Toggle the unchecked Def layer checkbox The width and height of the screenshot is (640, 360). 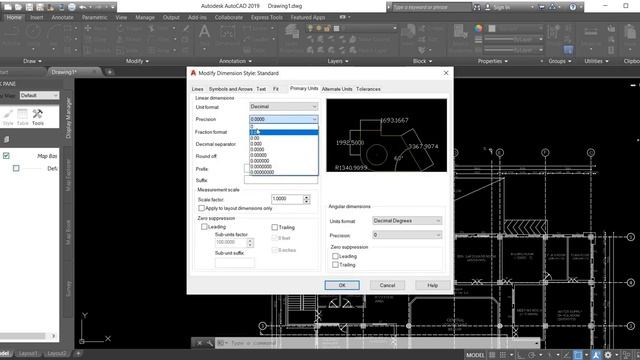(16, 168)
